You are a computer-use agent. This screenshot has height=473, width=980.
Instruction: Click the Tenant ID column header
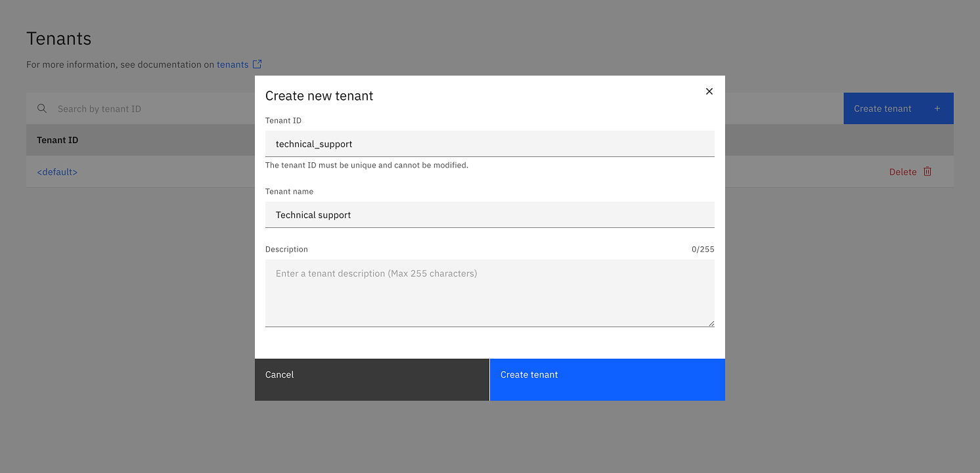pyautogui.click(x=58, y=140)
